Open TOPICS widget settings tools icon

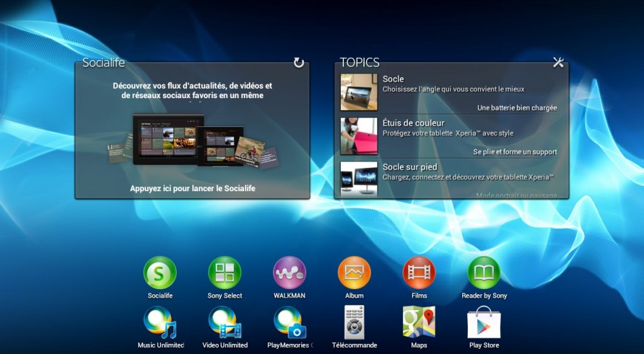558,62
